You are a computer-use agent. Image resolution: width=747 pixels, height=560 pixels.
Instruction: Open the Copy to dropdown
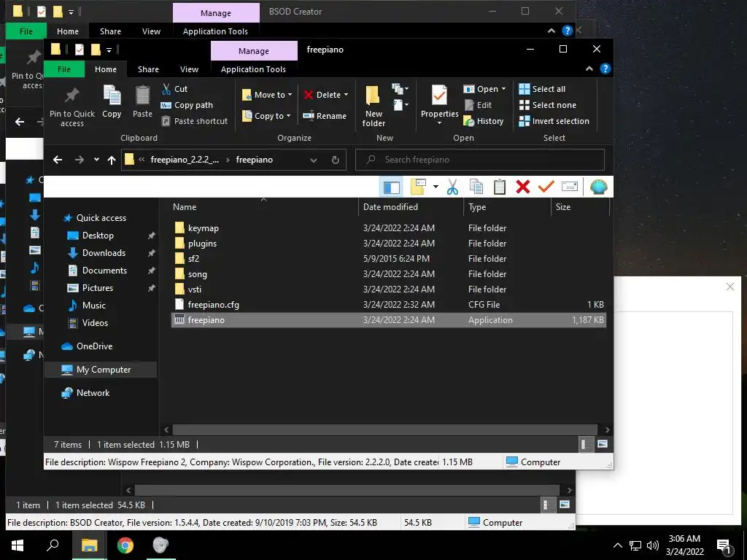(266, 116)
